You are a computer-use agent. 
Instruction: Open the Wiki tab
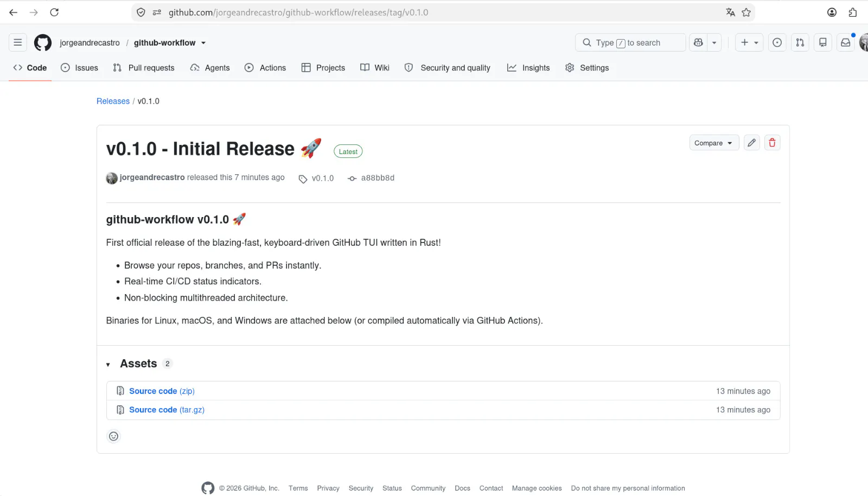375,68
